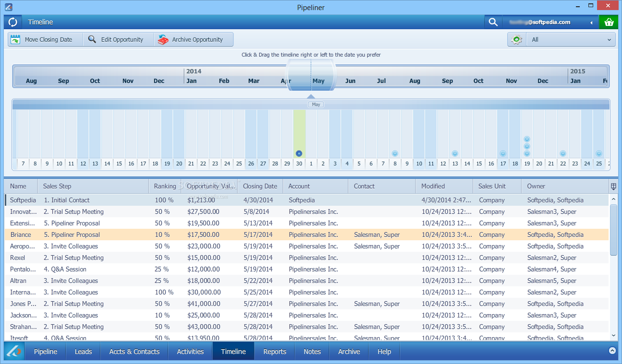622x364 pixels.
Task: Select the top opportunity marker on day 19
Action: pos(527,139)
